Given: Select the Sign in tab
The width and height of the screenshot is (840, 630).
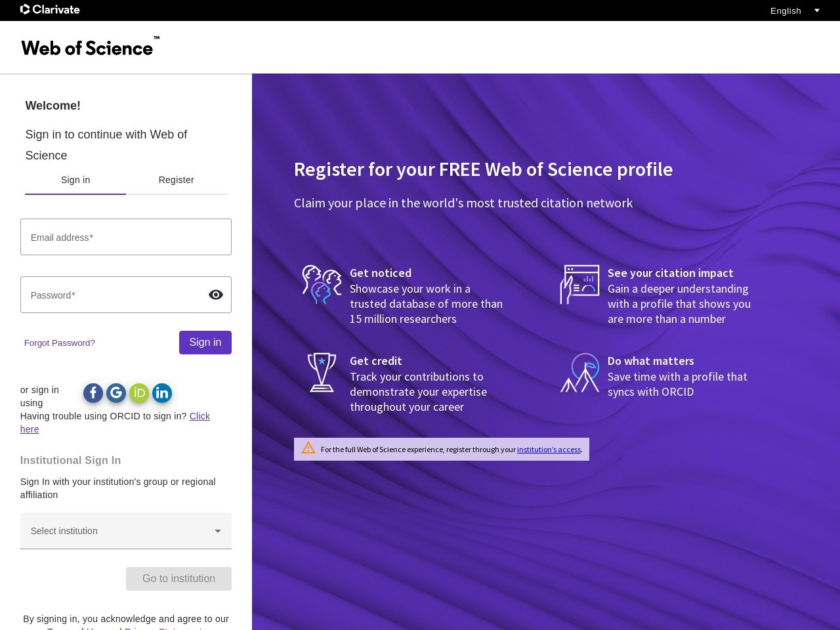Looking at the screenshot, I should 75,180.
